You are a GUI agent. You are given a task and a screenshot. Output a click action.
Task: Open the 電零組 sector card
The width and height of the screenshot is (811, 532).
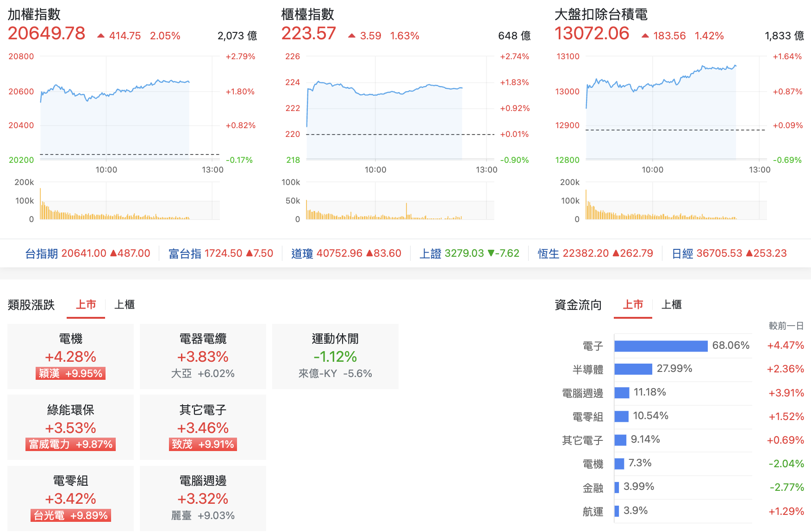70,498
